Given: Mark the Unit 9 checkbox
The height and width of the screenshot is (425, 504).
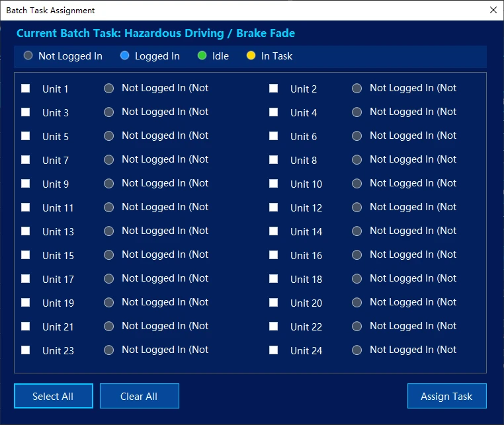Looking at the screenshot, I should [25, 184].
